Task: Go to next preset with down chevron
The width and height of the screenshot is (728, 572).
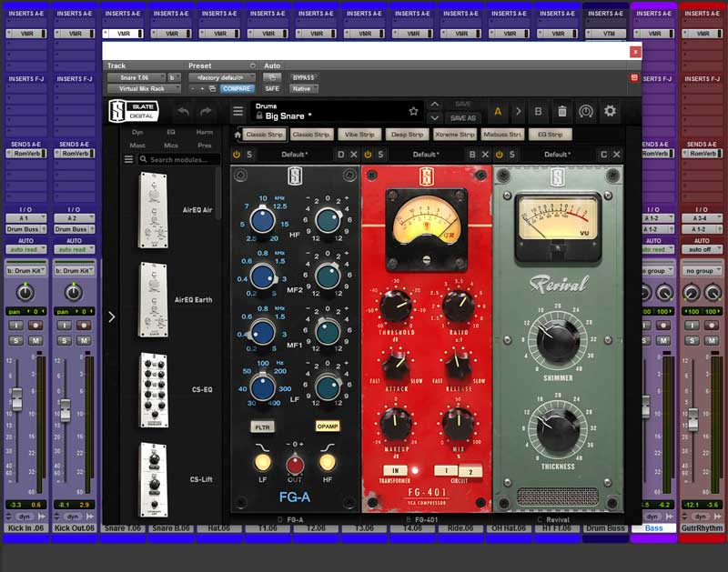Action: coord(435,118)
